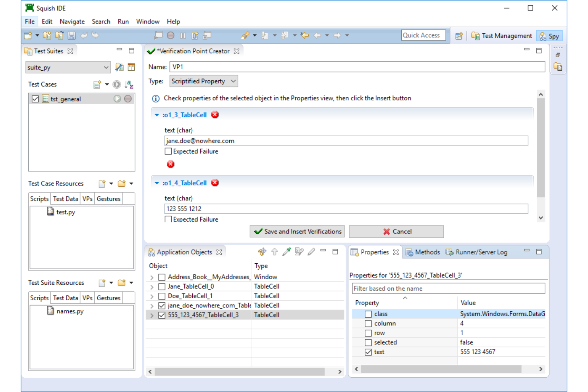Click the refresh Application Objects icon
This screenshot has width=588, height=392.
pyautogui.click(x=262, y=252)
